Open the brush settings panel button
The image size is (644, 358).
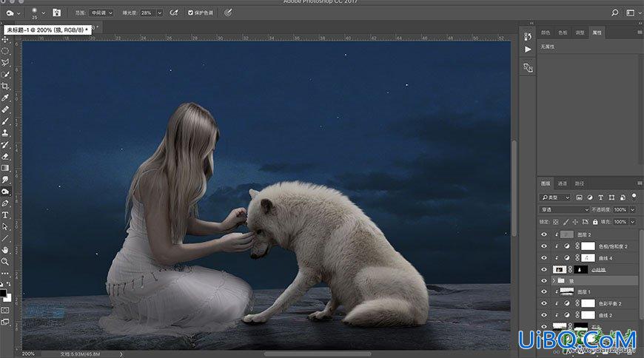pyautogui.click(x=57, y=13)
